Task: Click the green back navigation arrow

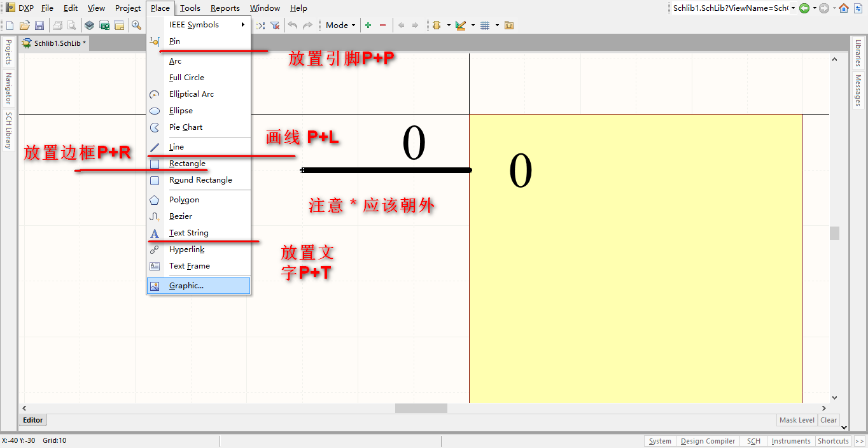Action: coord(804,8)
